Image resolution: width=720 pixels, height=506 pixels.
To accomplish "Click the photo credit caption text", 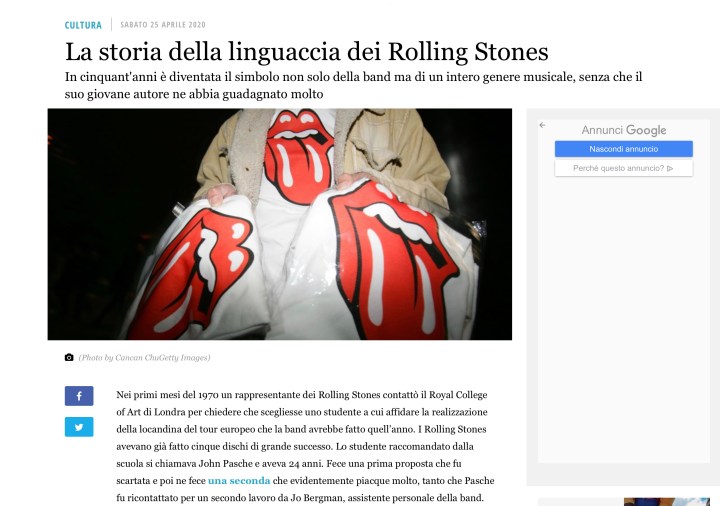I will 144,357.
